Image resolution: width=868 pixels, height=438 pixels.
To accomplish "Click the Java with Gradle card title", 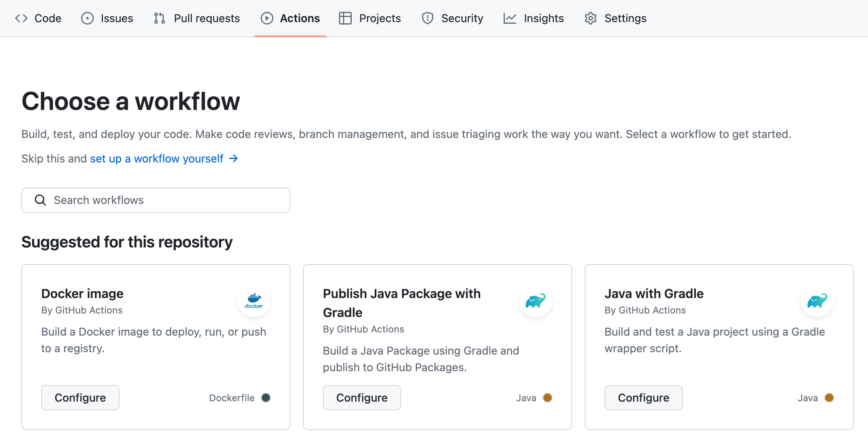I will pos(654,294).
